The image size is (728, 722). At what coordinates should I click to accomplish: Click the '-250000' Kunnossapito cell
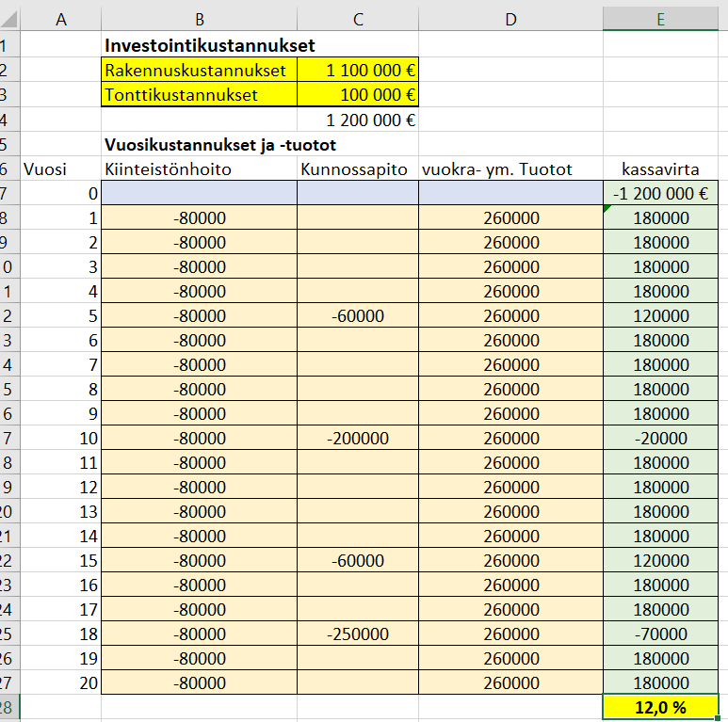358,634
